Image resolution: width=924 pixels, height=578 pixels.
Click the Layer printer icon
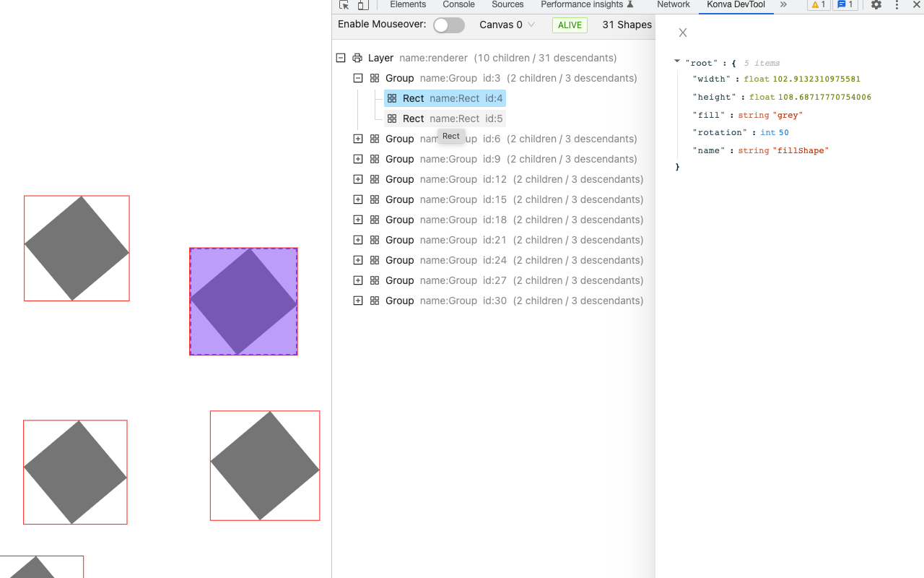point(357,58)
